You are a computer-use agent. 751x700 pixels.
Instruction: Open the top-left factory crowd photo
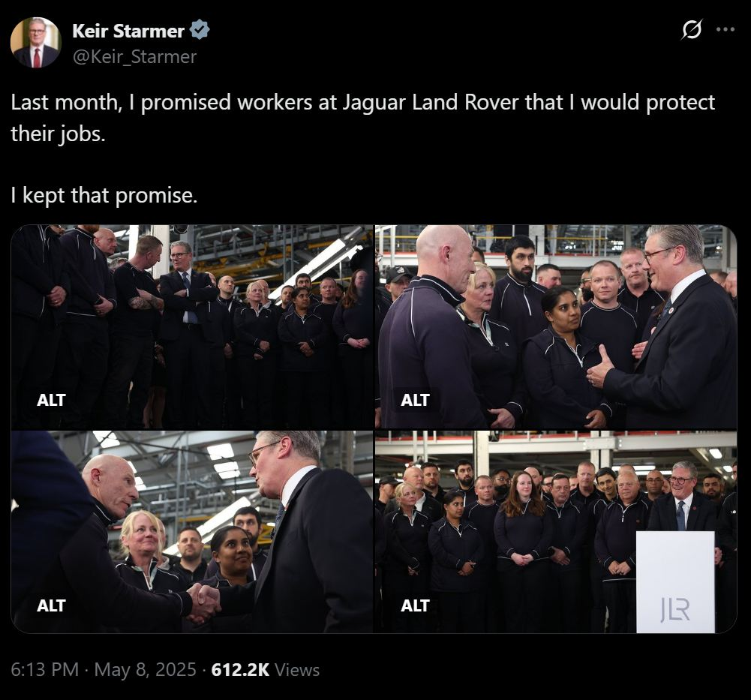coord(192,326)
